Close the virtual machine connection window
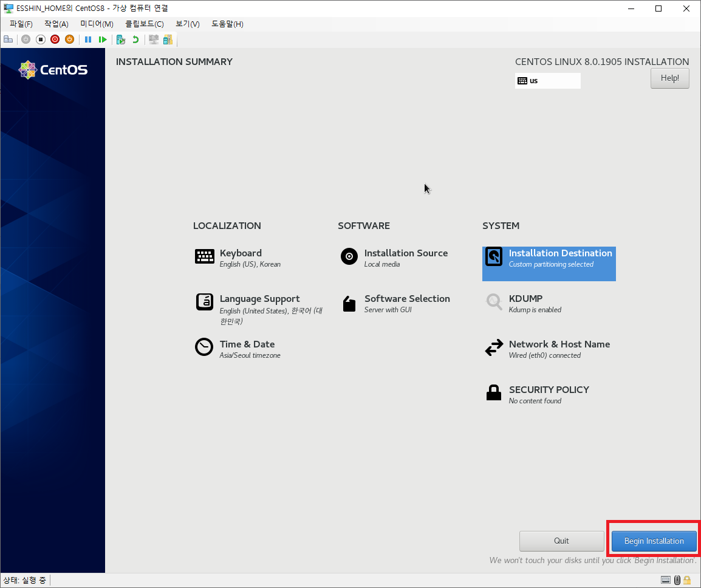Image resolution: width=701 pixels, height=588 pixels. [x=686, y=9]
